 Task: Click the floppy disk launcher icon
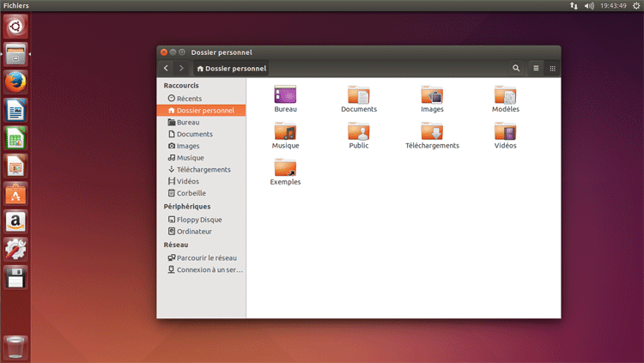tap(15, 277)
